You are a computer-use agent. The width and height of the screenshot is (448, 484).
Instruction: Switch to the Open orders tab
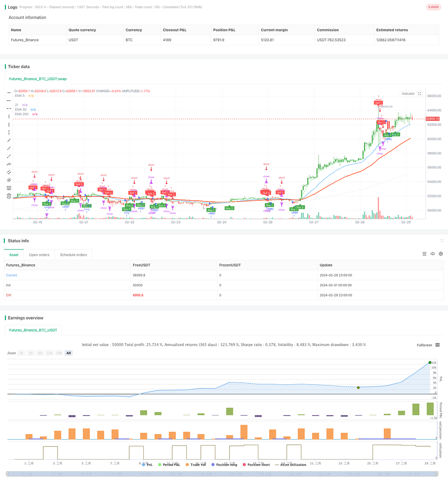tap(39, 255)
